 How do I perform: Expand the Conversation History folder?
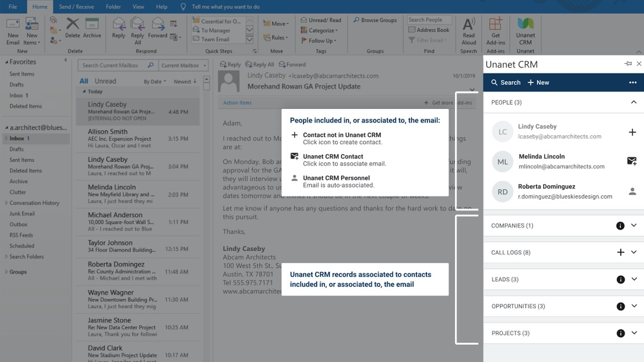coord(6,203)
